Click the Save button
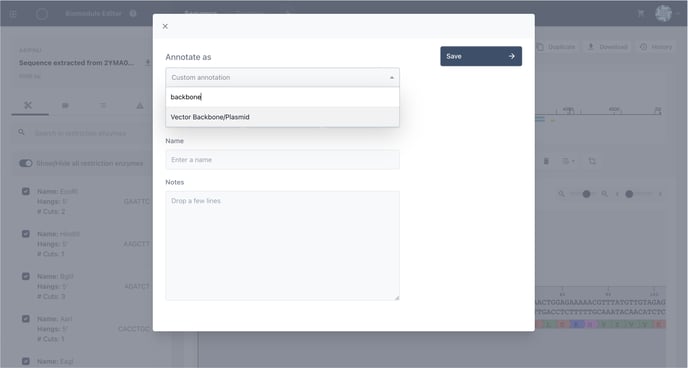This screenshot has width=688, height=368. pyautogui.click(x=481, y=56)
